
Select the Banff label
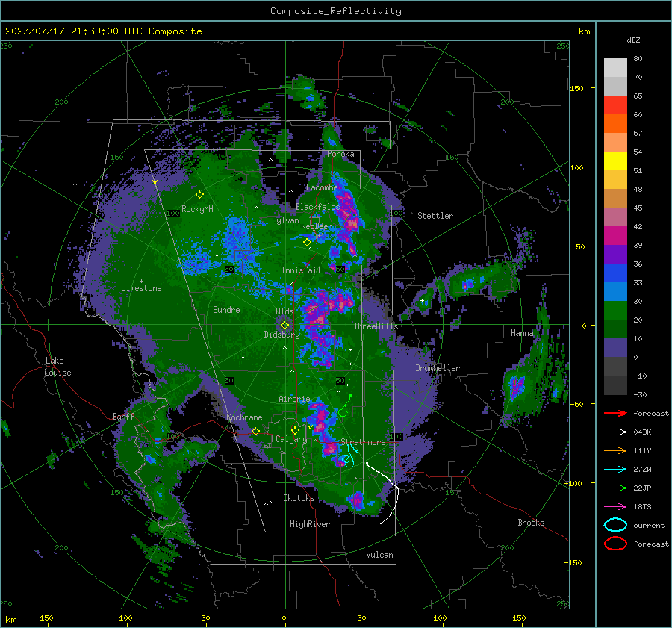123,416
